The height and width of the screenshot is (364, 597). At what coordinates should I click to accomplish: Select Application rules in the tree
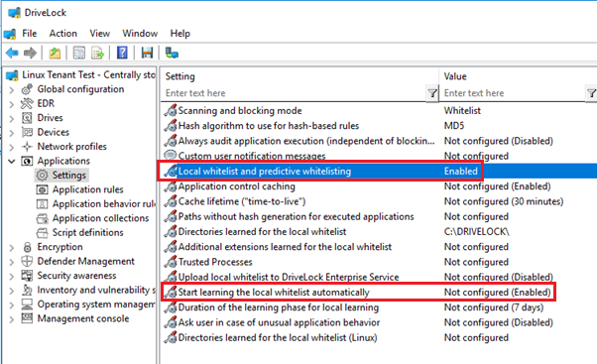(88, 189)
